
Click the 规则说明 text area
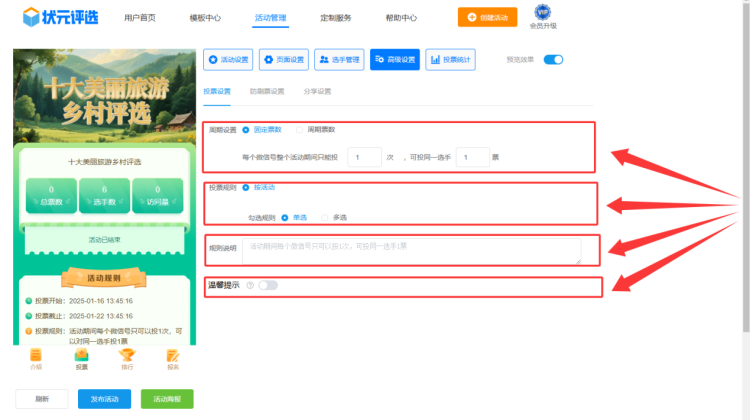point(410,250)
